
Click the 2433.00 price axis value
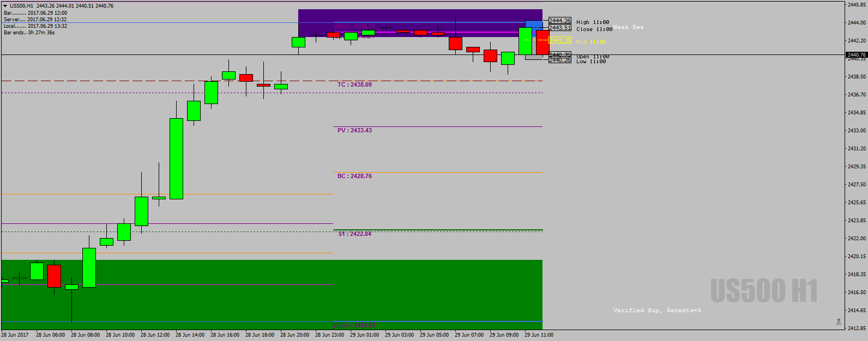[x=857, y=131]
